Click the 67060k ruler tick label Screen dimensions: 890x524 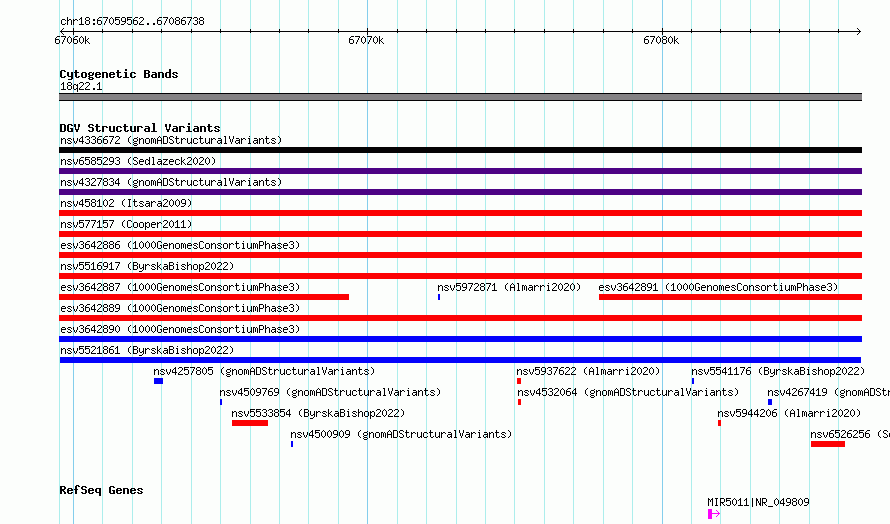click(72, 40)
